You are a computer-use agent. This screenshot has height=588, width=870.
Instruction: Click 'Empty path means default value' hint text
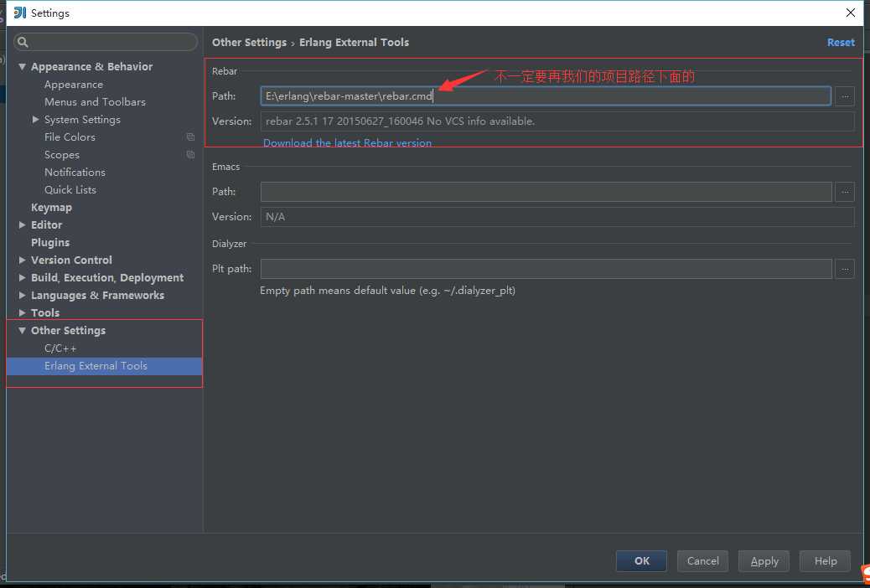pyautogui.click(x=337, y=290)
